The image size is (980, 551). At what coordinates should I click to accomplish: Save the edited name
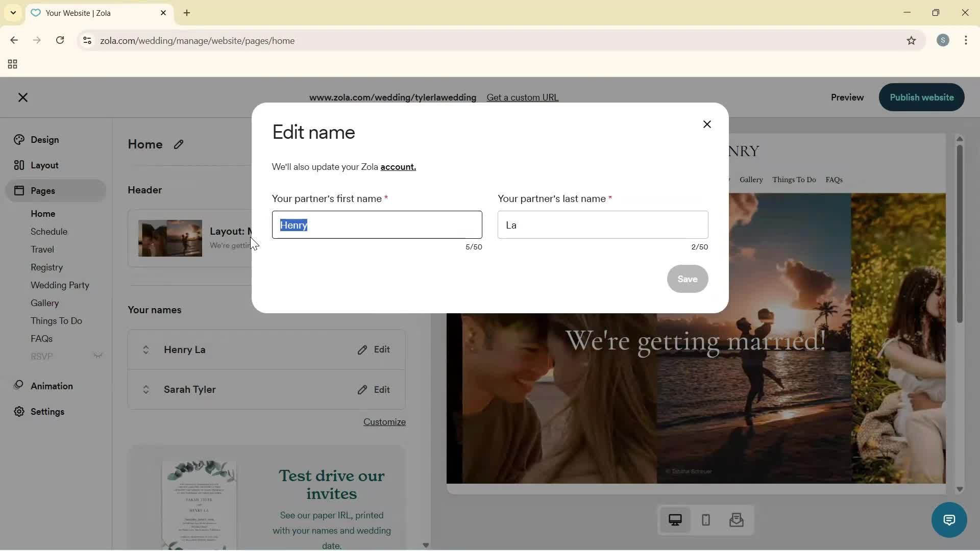[x=688, y=279]
